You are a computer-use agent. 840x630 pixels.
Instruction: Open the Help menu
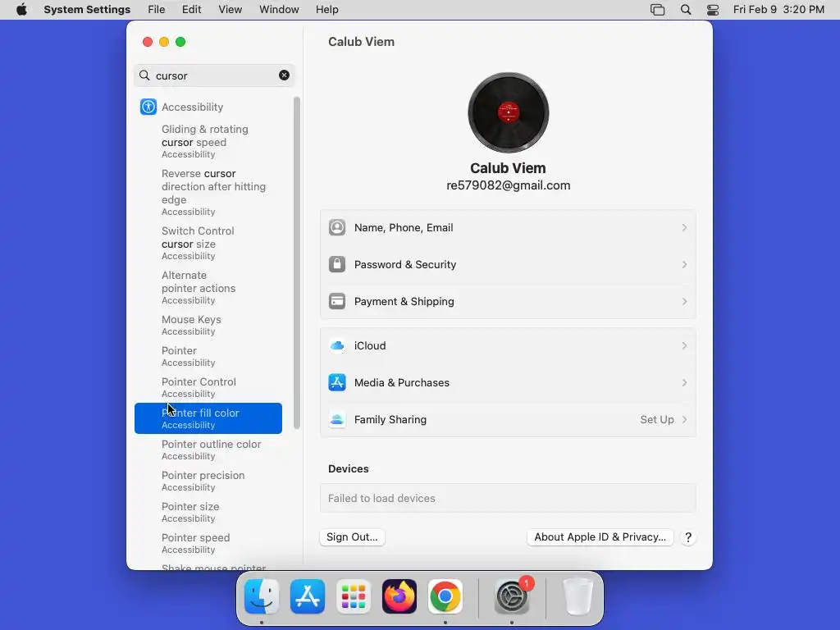click(x=326, y=10)
